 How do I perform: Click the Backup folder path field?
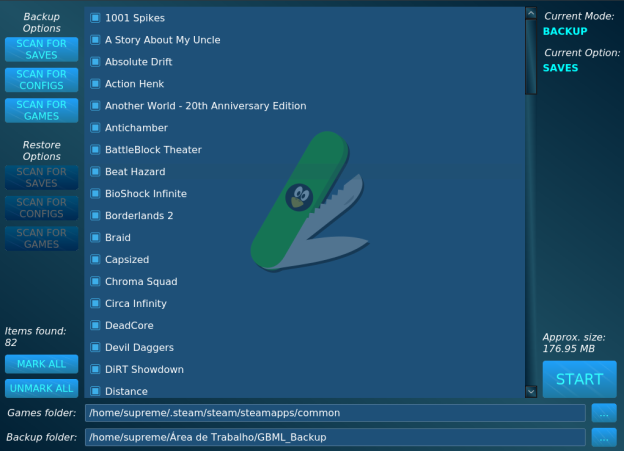coord(334,437)
